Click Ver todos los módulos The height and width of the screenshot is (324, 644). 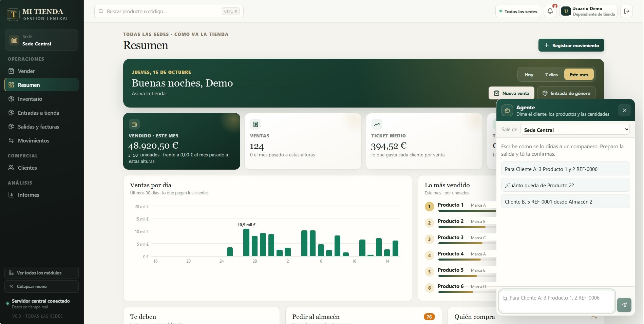41,273
